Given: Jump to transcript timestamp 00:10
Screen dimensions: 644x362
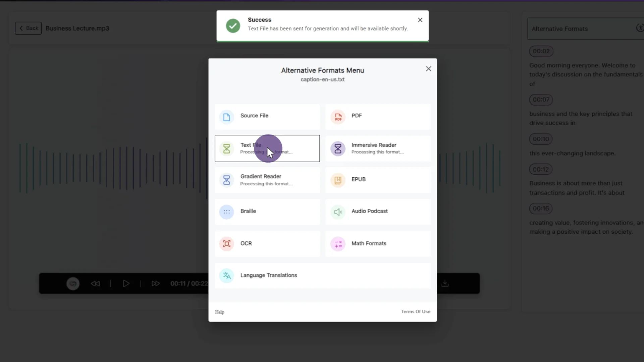Looking at the screenshot, I should pos(541,139).
